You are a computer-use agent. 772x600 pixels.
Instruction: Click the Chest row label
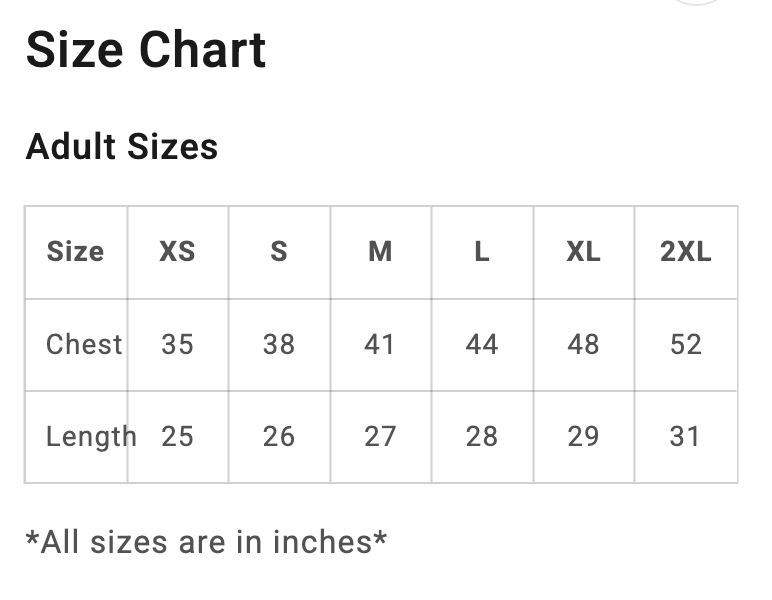tap(84, 344)
